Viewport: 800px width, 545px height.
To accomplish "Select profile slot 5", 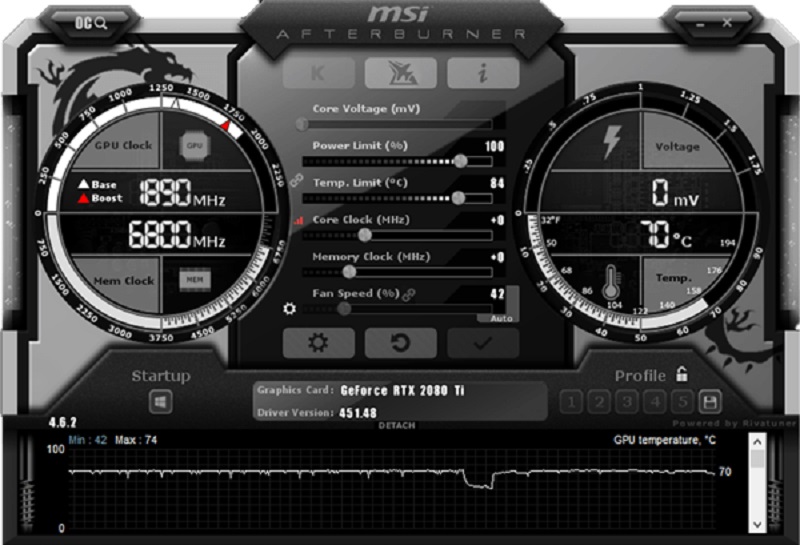I will coord(682,402).
